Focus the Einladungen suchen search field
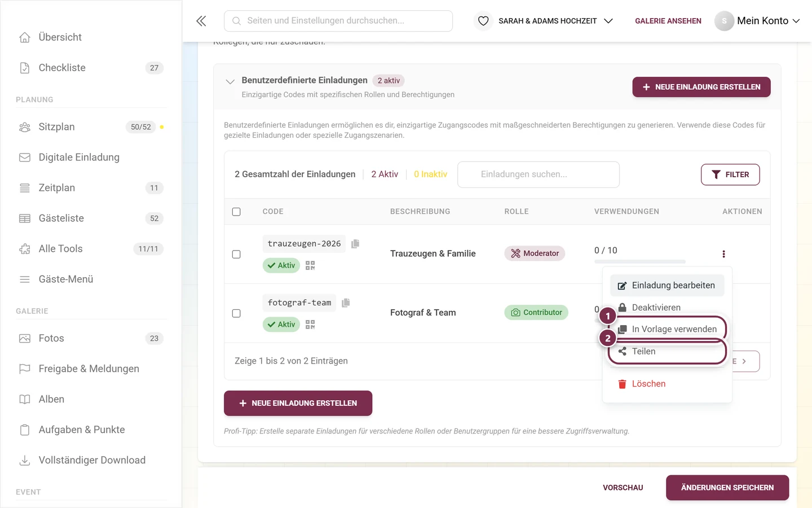812x508 pixels. click(539, 174)
